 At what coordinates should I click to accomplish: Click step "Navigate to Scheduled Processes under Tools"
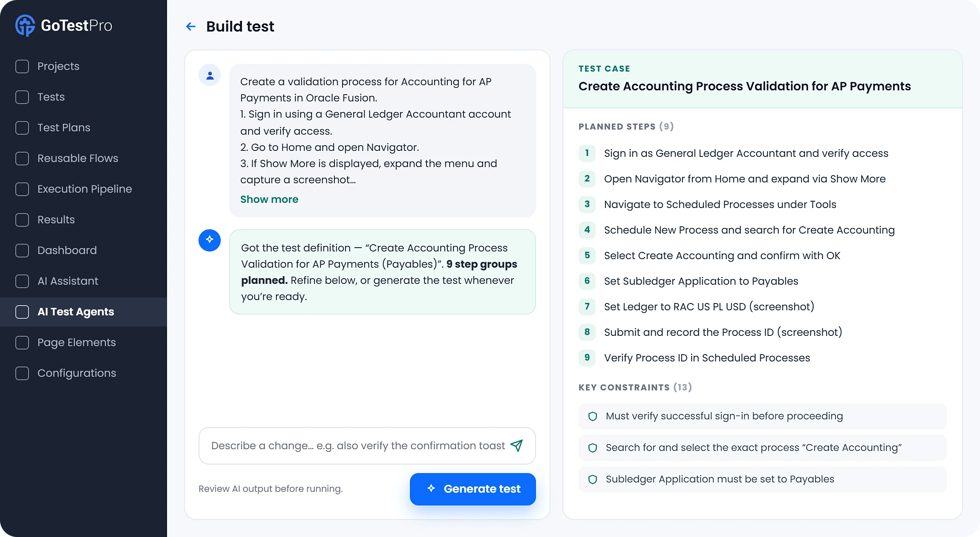pos(720,205)
